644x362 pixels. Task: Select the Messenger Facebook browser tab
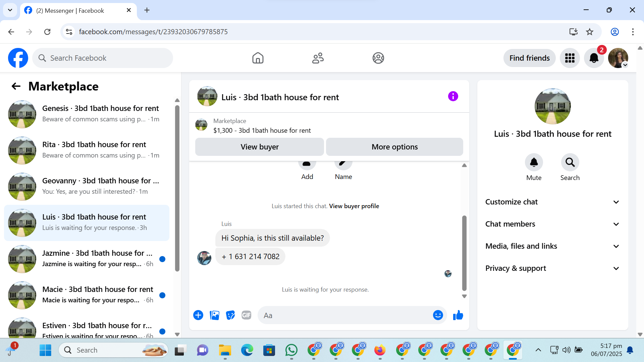click(x=78, y=10)
